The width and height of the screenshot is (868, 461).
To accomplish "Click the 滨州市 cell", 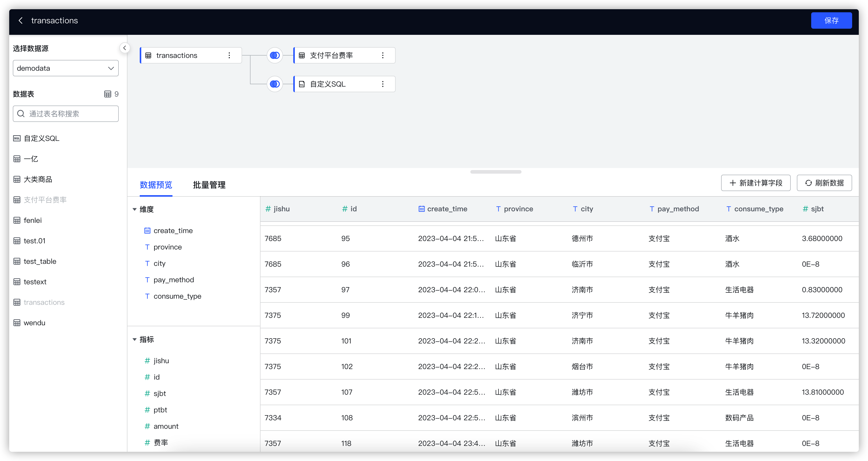I will click(582, 418).
